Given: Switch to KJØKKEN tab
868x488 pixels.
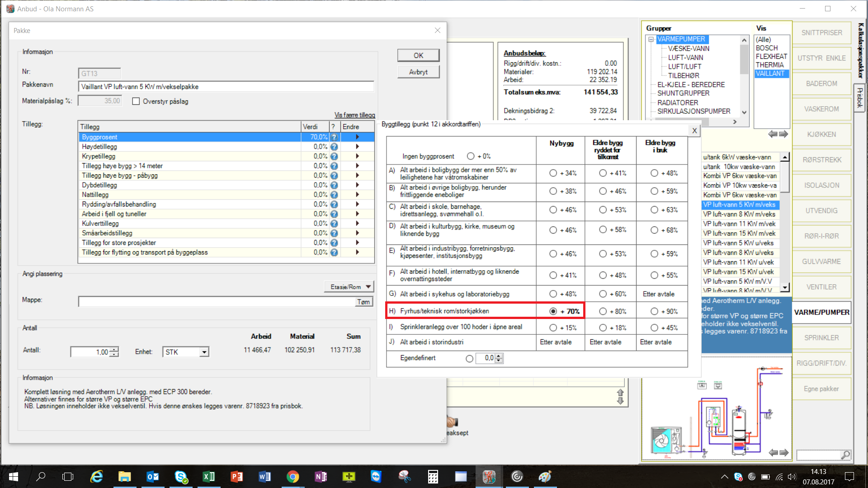Looking at the screenshot, I should click(x=821, y=135).
